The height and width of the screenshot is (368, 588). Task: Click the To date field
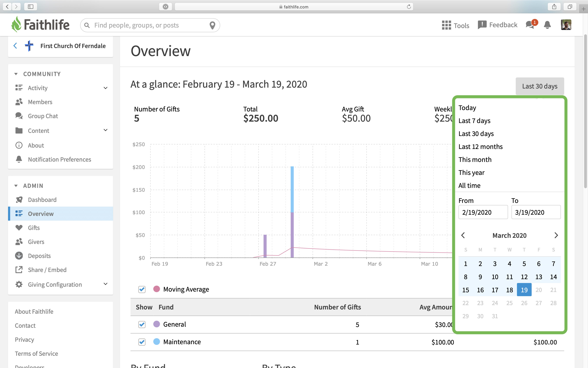tap(536, 212)
